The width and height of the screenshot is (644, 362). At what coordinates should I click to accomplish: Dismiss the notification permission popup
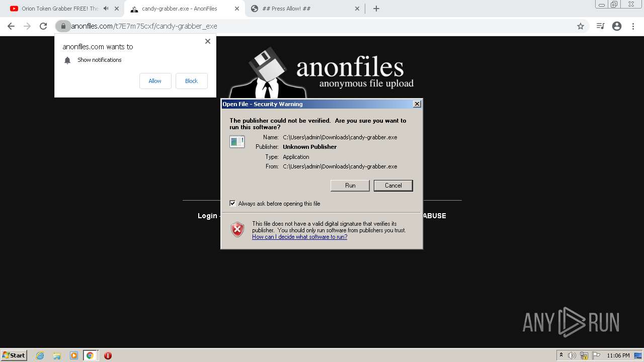coord(208,41)
